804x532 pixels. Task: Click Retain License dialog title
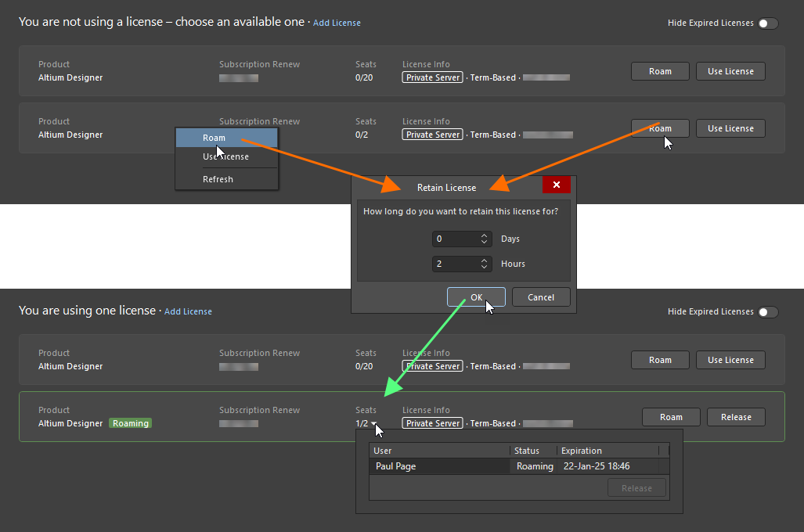pos(446,188)
